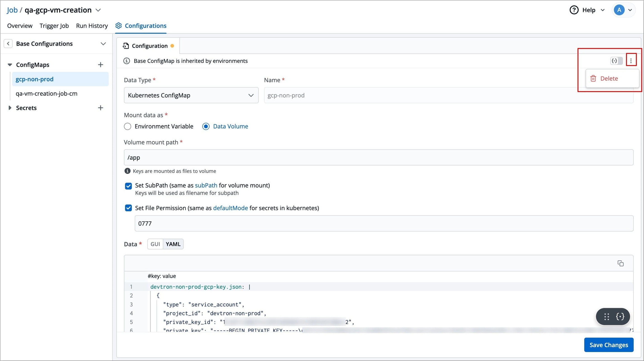Uncheck the Set SubPath checkbox
644x361 pixels.
(x=128, y=186)
